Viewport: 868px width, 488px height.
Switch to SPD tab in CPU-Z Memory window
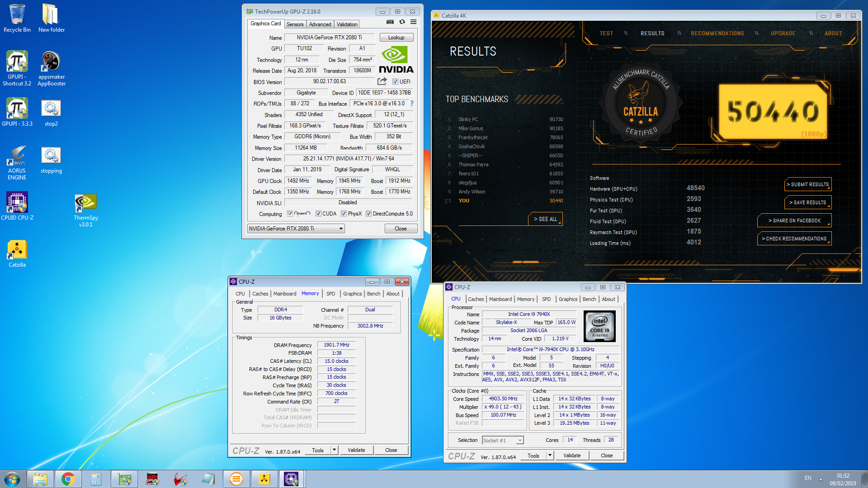click(x=331, y=294)
